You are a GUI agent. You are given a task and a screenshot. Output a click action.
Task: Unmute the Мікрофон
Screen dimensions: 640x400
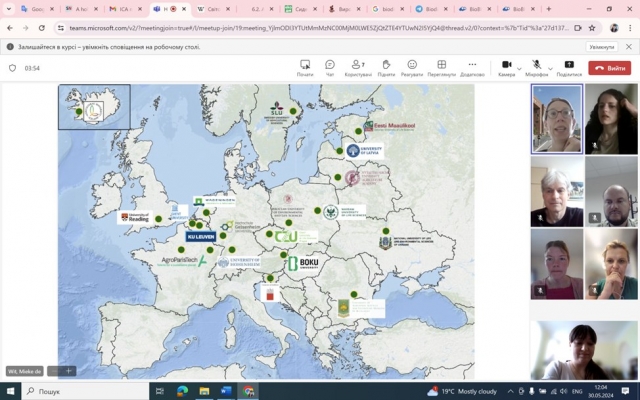click(x=537, y=67)
